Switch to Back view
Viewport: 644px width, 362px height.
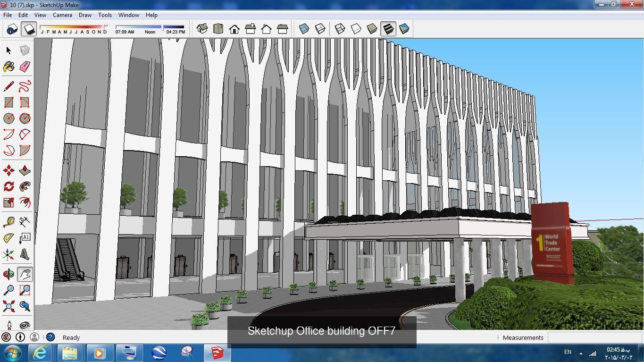[266, 29]
